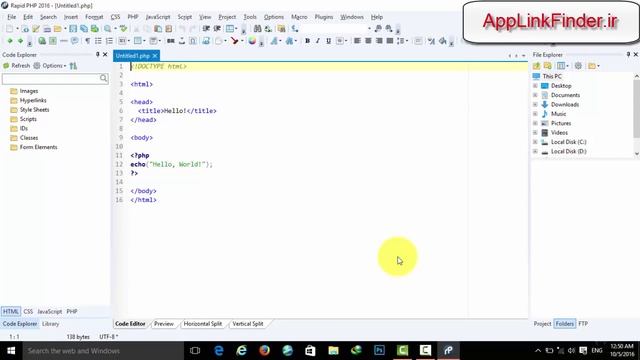
Task: Select the CSS tab in Code Explorer
Action: (28, 311)
